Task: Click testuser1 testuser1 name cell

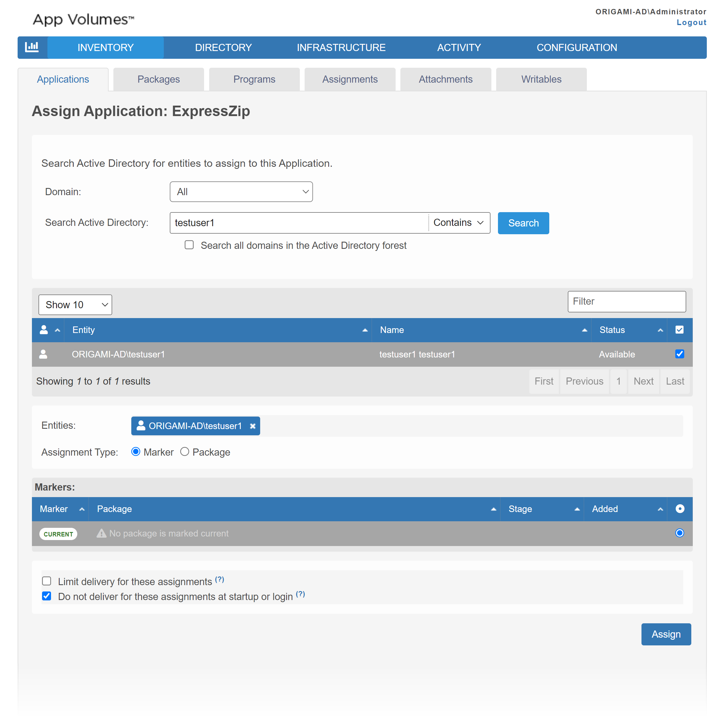Action: pyautogui.click(x=417, y=354)
